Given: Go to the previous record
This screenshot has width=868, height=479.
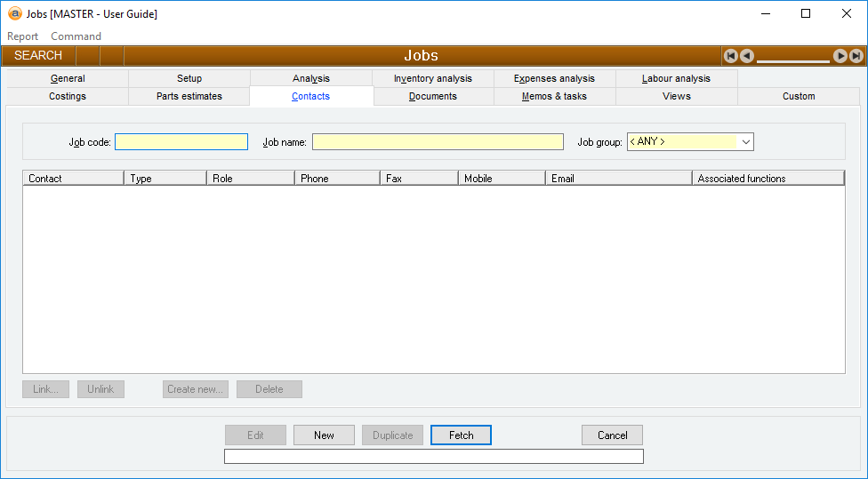Looking at the screenshot, I should [747, 56].
